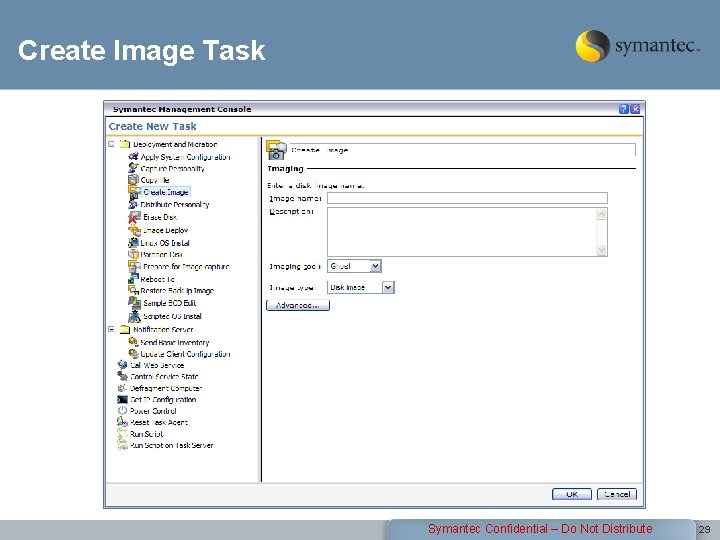Click the Reboot To icon

[x=133, y=279]
